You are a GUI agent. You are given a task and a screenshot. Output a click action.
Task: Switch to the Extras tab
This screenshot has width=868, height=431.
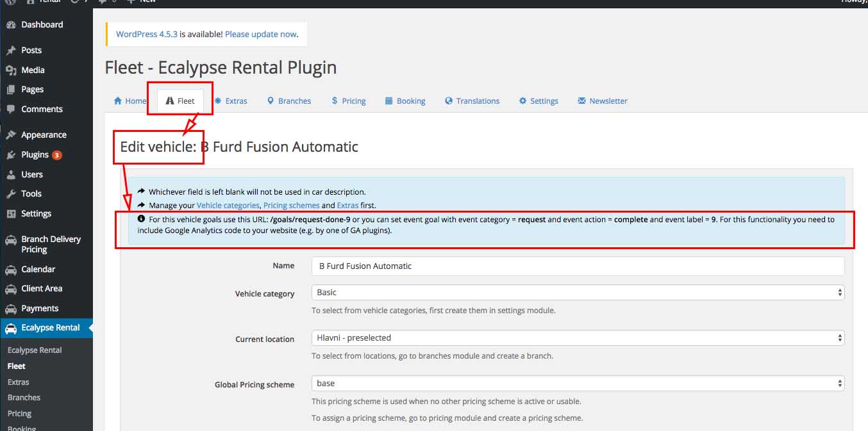click(231, 101)
